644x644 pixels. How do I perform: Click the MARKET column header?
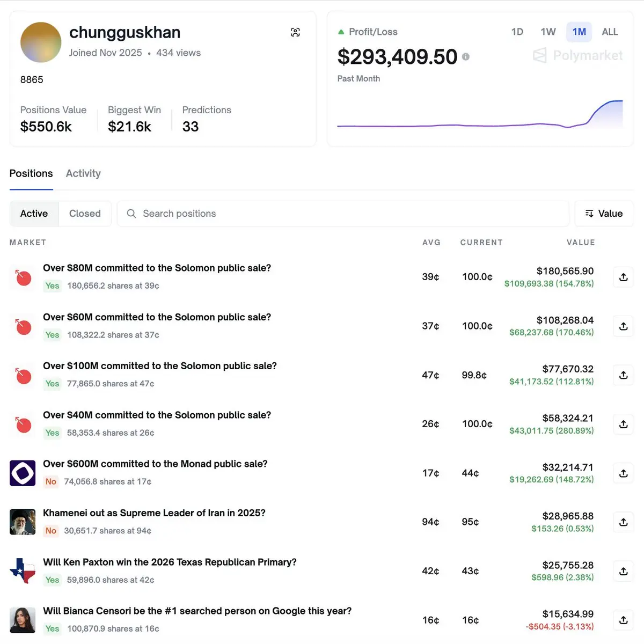tap(28, 243)
